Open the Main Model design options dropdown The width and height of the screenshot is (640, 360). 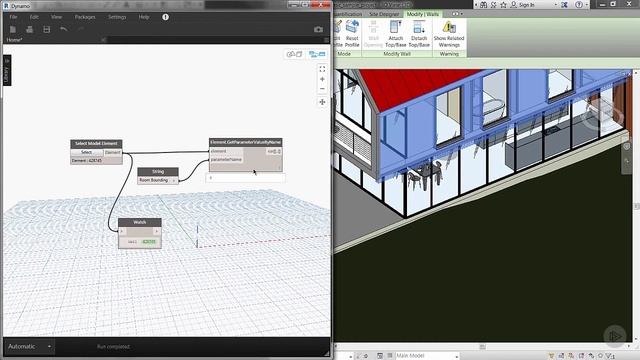click(x=427, y=356)
